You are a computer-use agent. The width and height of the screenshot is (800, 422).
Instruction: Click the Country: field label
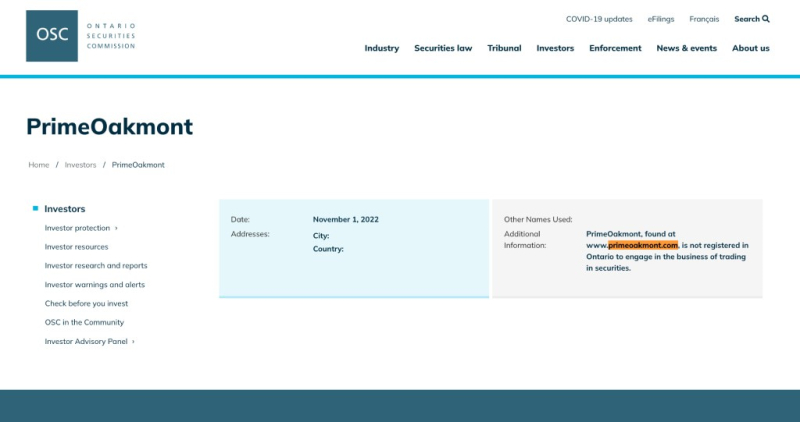click(x=328, y=249)
